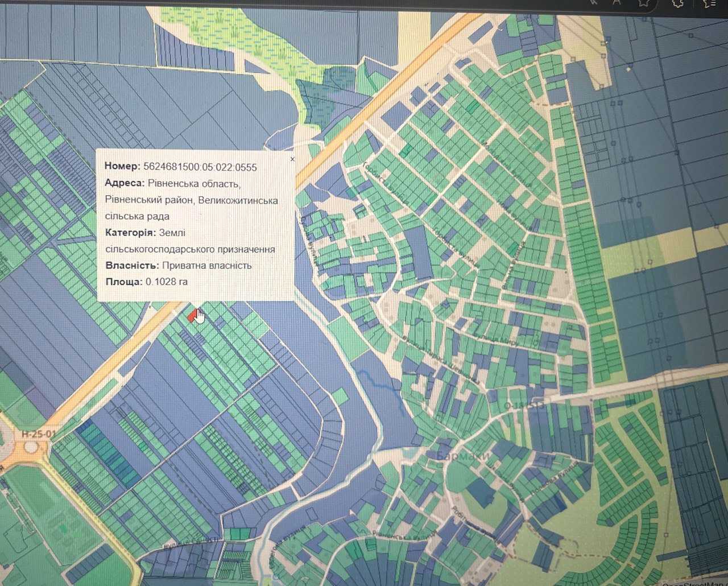
Task: Click the Бармаки village label on map
Action: [x=463, y=456]
